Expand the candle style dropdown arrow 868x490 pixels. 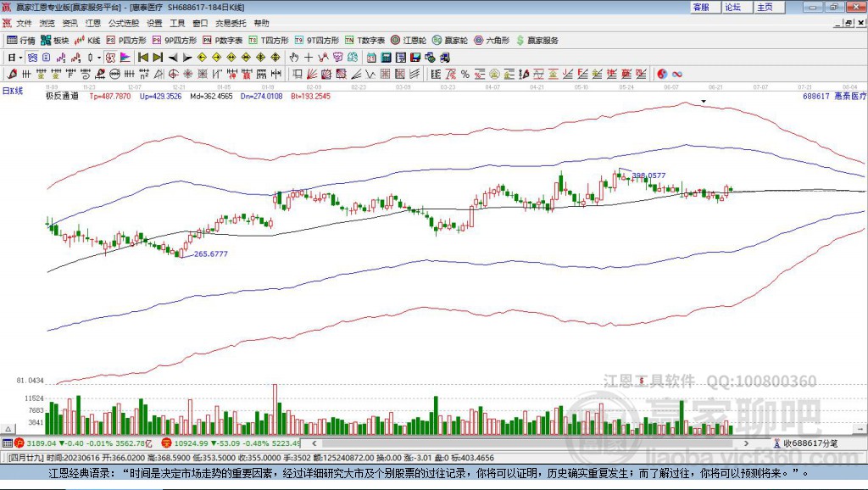[x=99, y=58]
